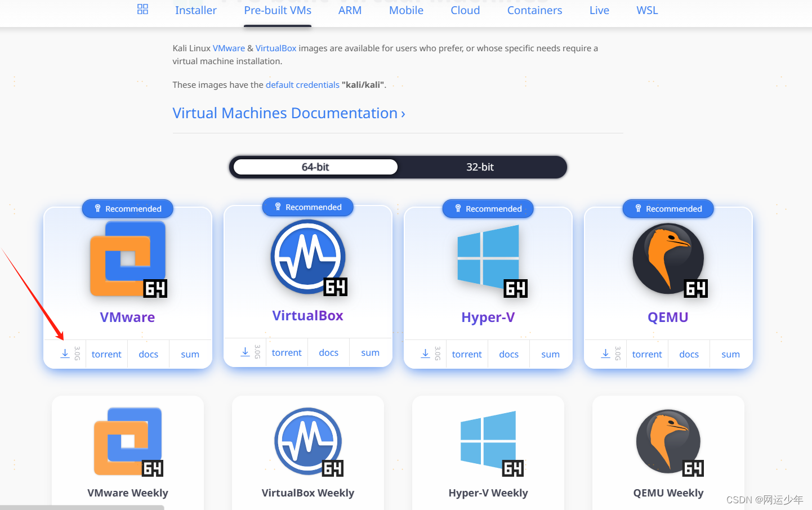Click the VirtualBox logo icon
The width and height of the screenshot is (812, 510).
[x=307, y=256]
